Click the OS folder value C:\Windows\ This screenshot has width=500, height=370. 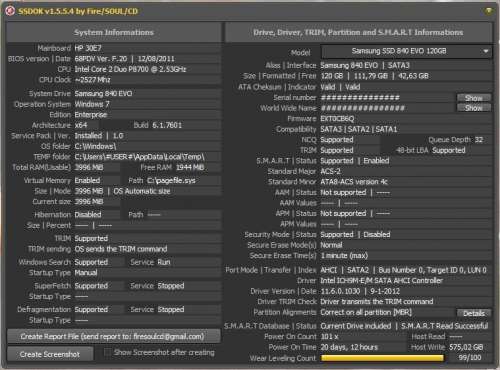95,146
